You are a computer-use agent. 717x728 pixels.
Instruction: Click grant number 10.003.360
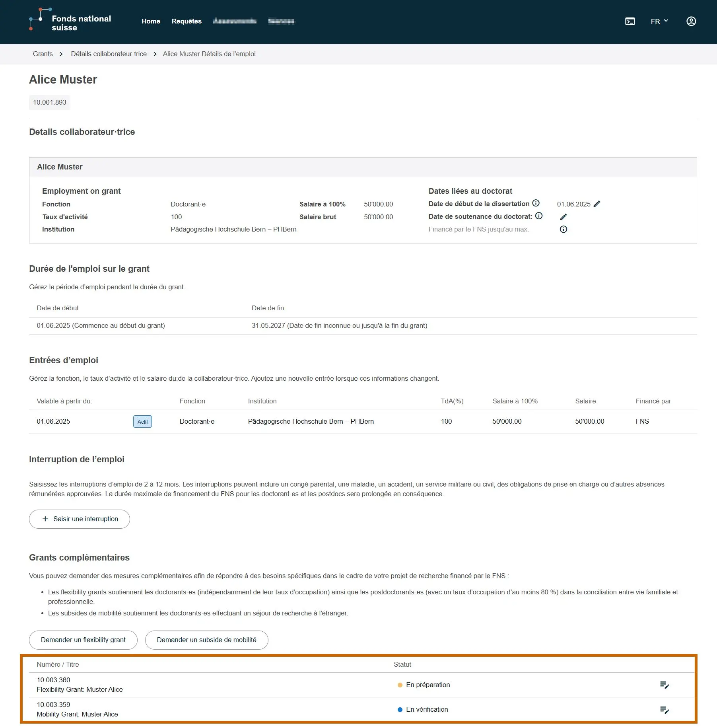point(53,680)
